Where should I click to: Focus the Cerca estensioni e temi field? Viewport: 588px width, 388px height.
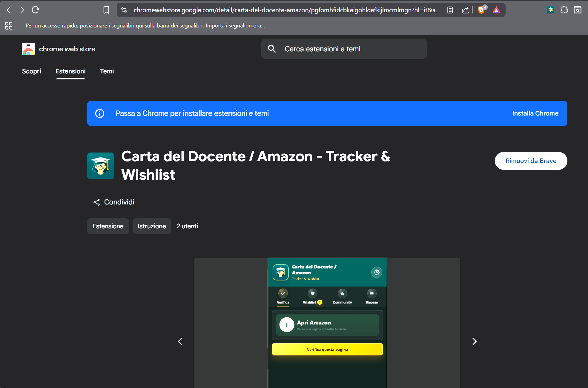click(x=344, y=49)
